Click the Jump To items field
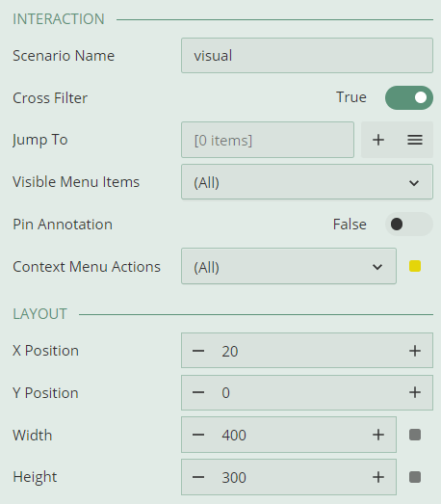441x504 pixels. (x=268, y=140)
